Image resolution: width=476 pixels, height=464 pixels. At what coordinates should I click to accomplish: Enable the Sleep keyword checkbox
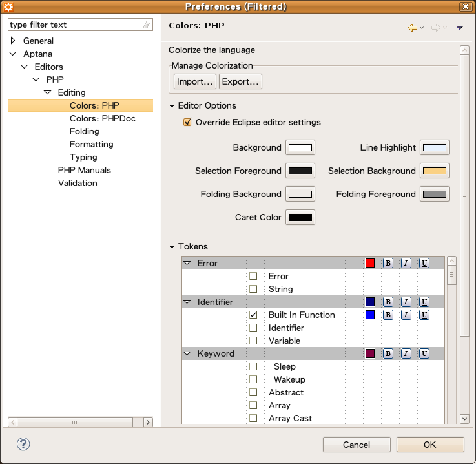(253, 366)
